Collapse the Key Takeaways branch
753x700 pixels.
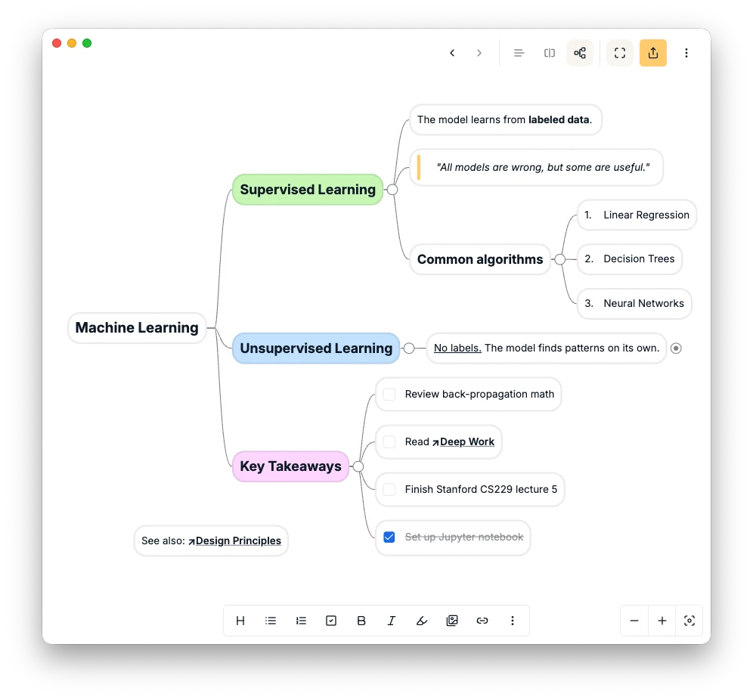(359, 466)
